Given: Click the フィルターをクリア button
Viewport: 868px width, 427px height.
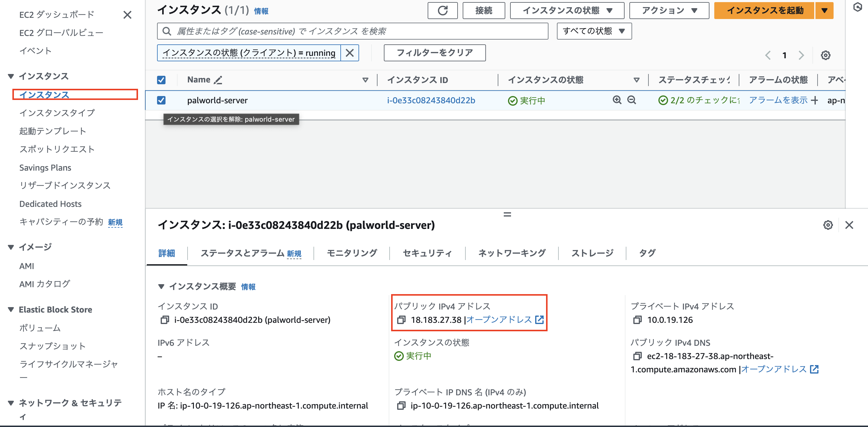Looking at the screenshot, I should pyautogui.click(x=434, y=53).
